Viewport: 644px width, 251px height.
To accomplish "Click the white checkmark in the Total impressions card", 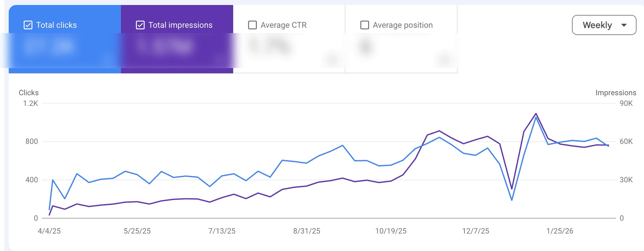I will coord(140,24).
